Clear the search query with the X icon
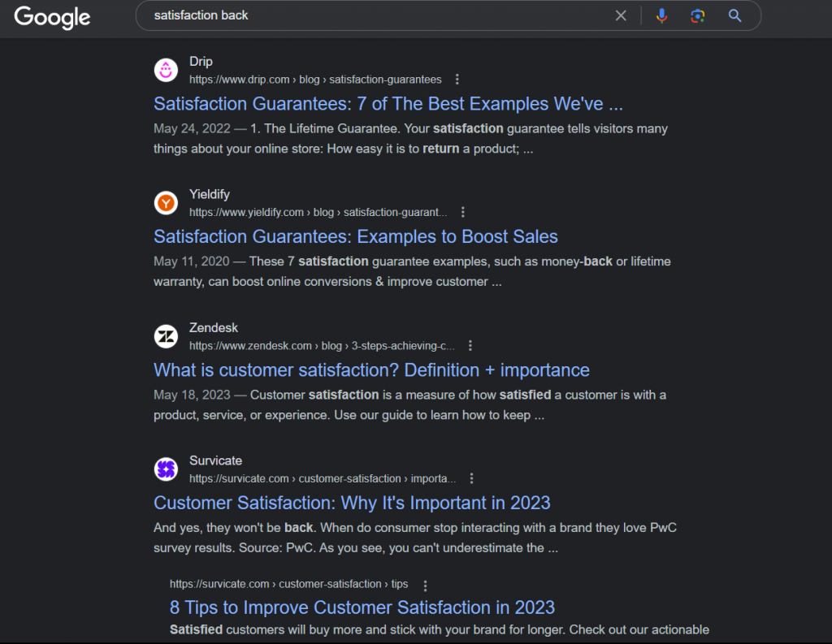The height and width of the screenshot is (644, 832). tap(620, 16)
